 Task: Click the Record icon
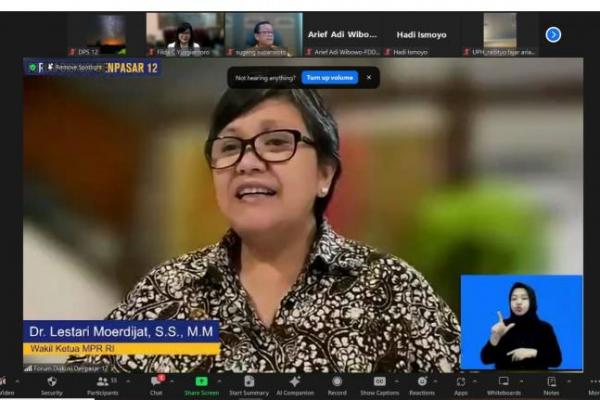coord(337,382)
